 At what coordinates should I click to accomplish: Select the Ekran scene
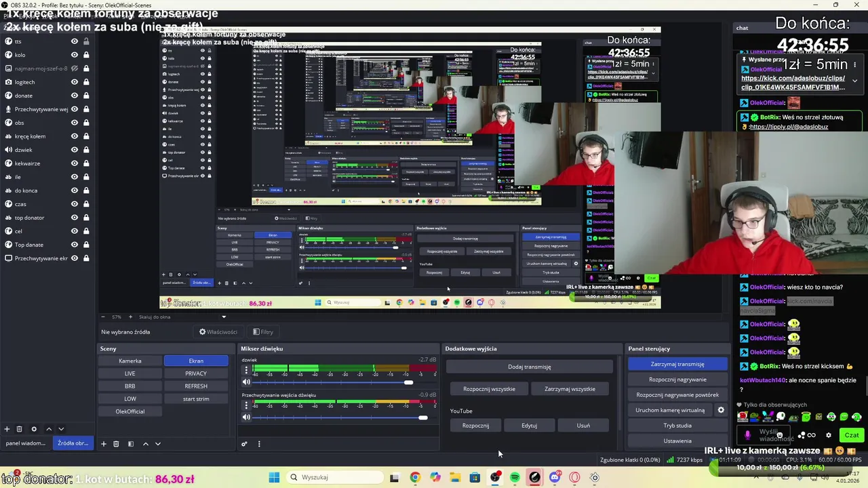(196, 361)
